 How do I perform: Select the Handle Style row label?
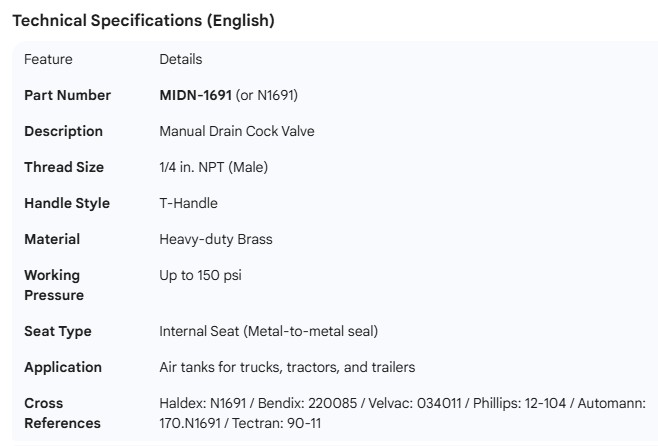click(x=67, y=203)
